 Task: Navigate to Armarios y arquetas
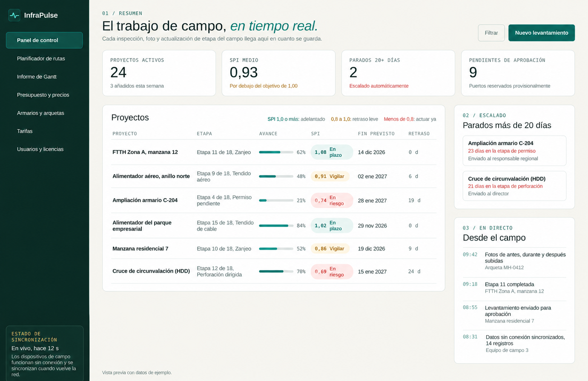[x=40, y=113]
